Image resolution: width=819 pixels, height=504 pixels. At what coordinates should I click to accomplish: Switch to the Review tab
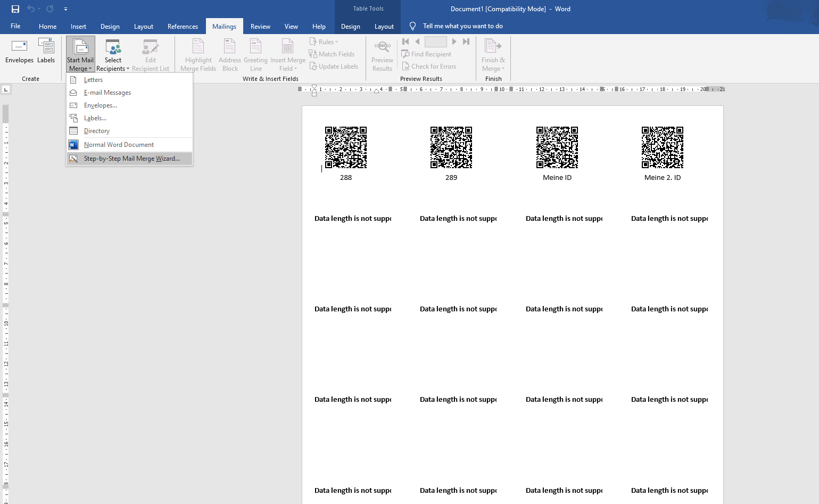260,26
